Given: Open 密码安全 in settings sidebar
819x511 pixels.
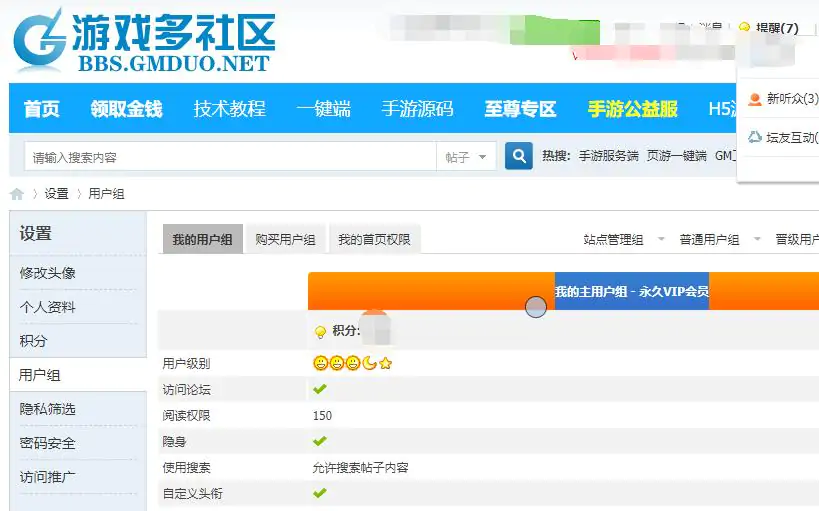Looking at the screenshot, I should (x=48, y=443).
